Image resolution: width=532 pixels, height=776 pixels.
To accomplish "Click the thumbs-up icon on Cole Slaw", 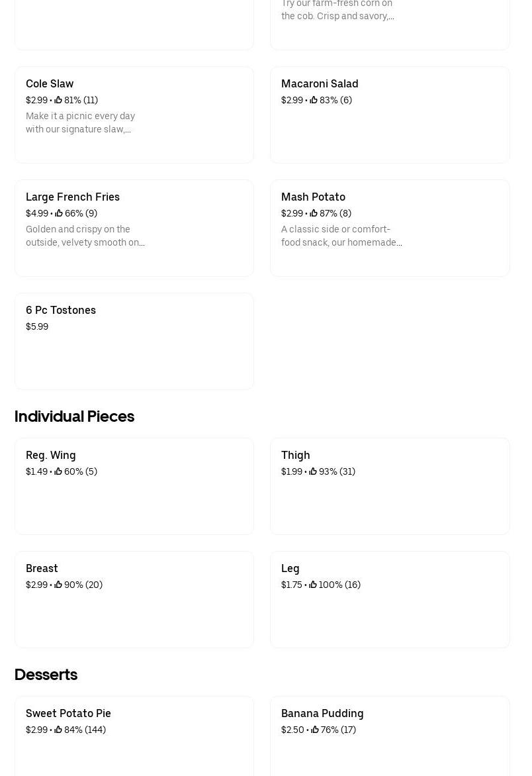I will 58,100.
